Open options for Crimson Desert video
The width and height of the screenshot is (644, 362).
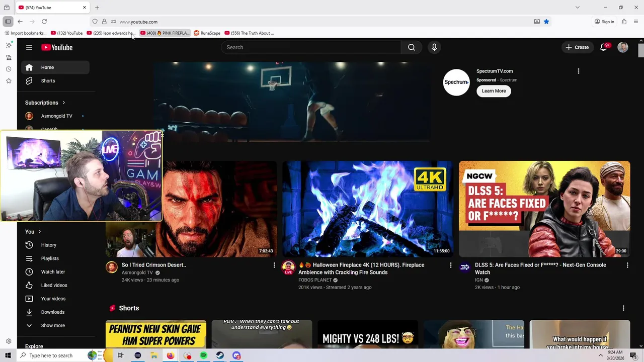point(274,265)
